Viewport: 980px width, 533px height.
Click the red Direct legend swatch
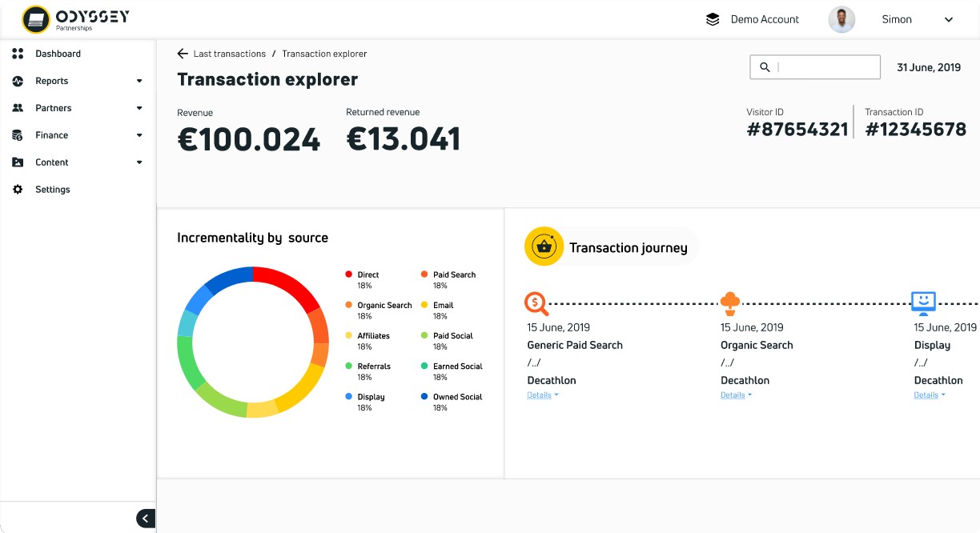pyautogui.click(x=348, y=275)
